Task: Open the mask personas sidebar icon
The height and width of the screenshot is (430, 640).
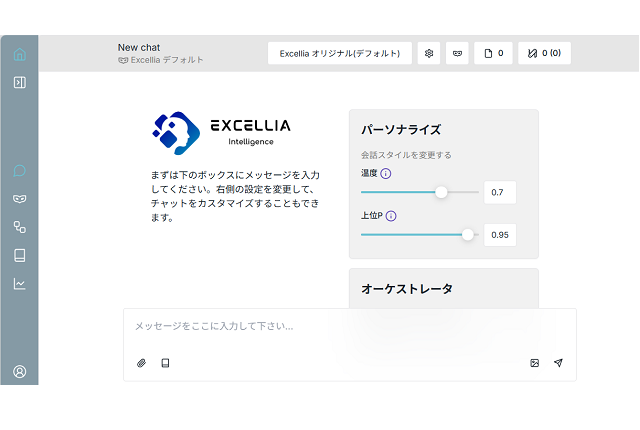Action: coord(19,199)
